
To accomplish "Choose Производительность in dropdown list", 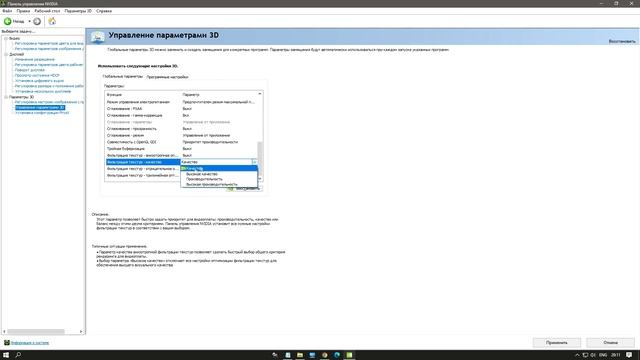I will coord(219,179).
